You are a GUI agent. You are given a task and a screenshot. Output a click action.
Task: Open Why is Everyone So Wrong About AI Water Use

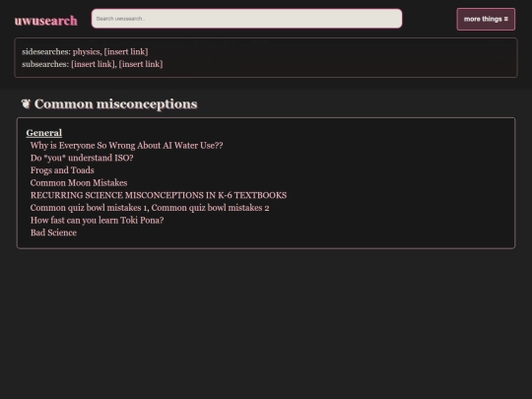pos(126,146)
